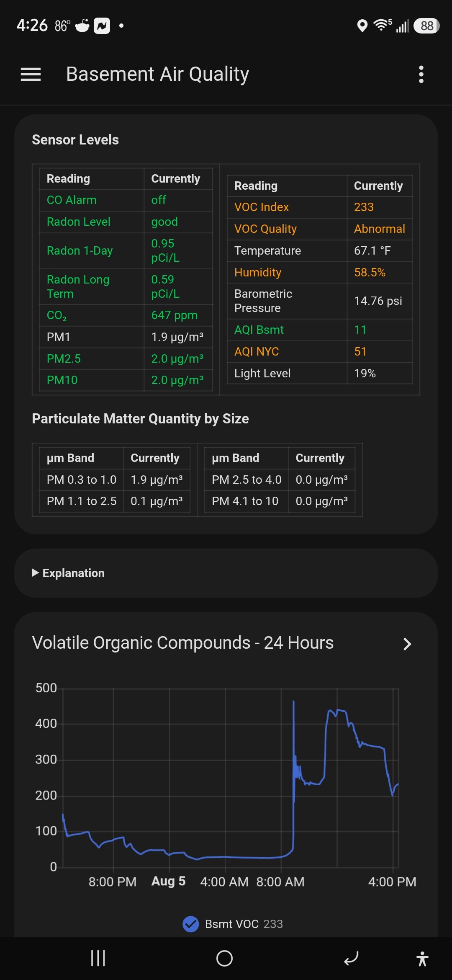Open the Humidity reading

pos(320,273)
